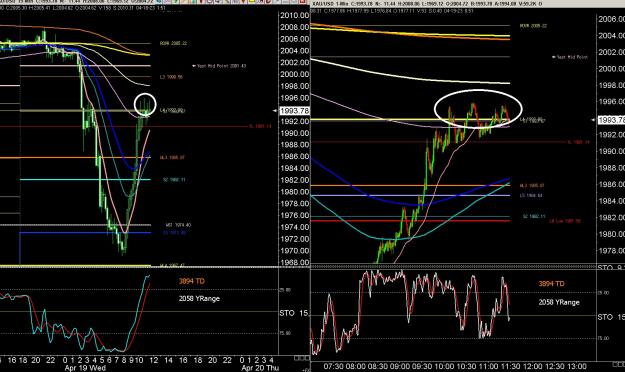Click the current price box on right chart axis

tap(611, 120)
